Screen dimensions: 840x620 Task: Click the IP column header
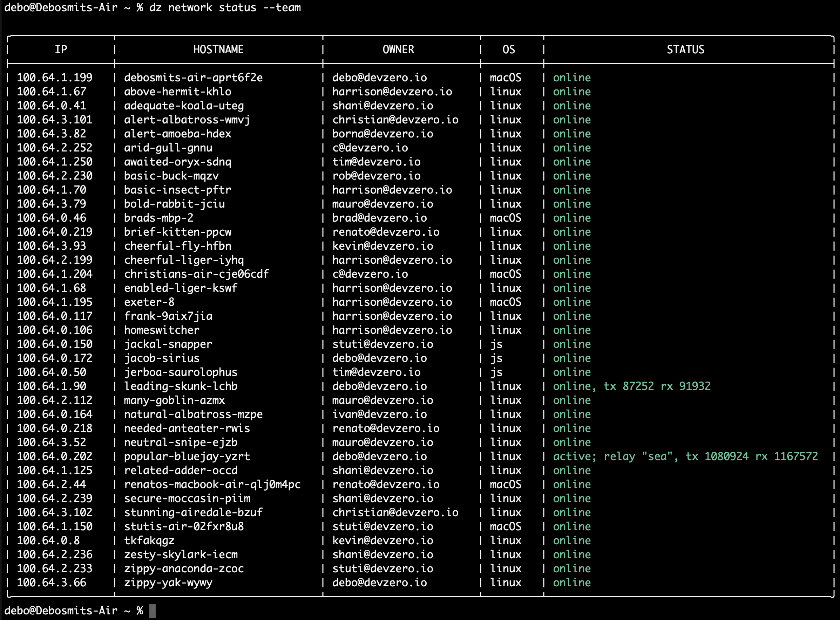61,49
